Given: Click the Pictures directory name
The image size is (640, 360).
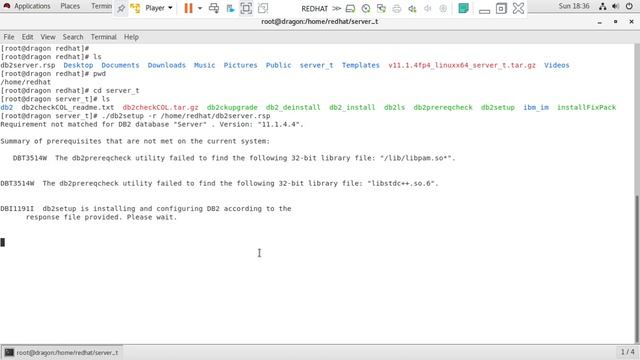Looking at the screenshot, I should (x=240, y=65).
